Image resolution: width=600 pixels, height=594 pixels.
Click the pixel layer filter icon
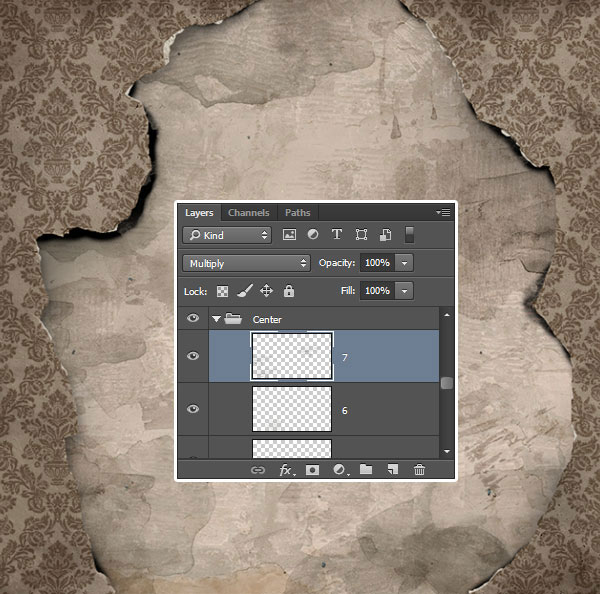[290, 235]
